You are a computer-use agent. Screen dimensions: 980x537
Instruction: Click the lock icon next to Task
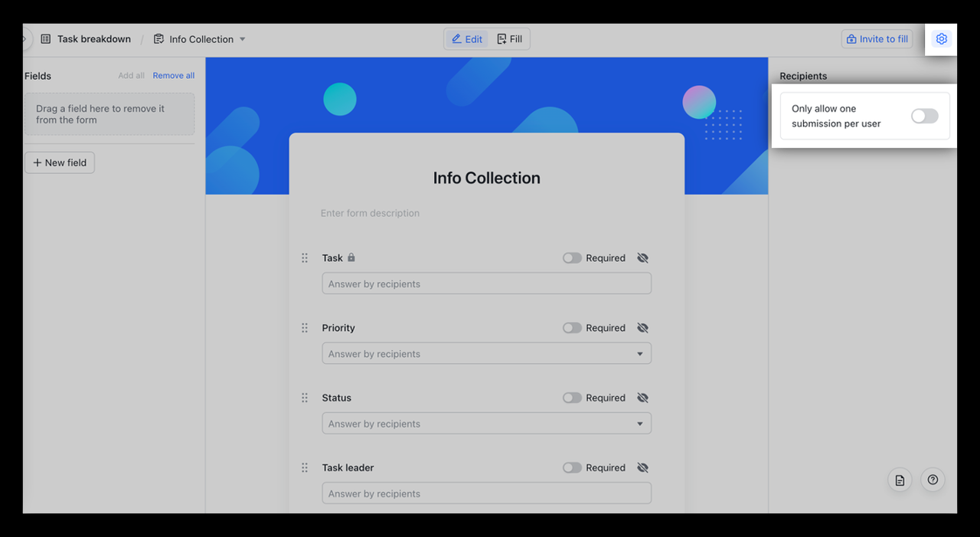[x=351, y=257]
